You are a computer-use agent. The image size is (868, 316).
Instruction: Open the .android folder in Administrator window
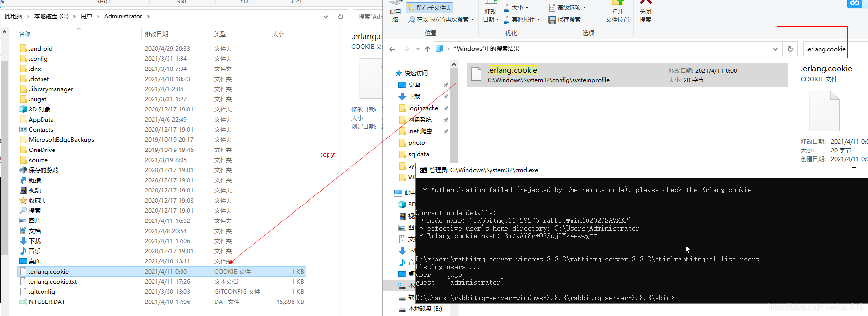41,48
